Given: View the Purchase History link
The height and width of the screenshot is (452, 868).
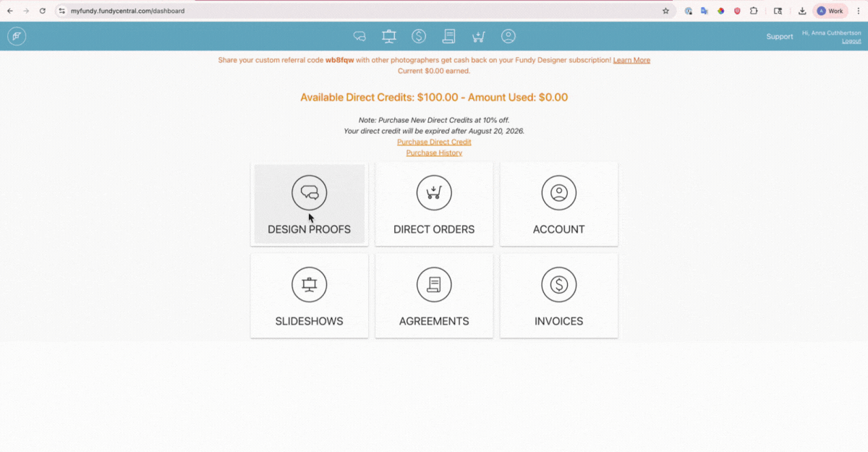Looking at the screenshot, I should pyautogui.click(x=434, y=153).
